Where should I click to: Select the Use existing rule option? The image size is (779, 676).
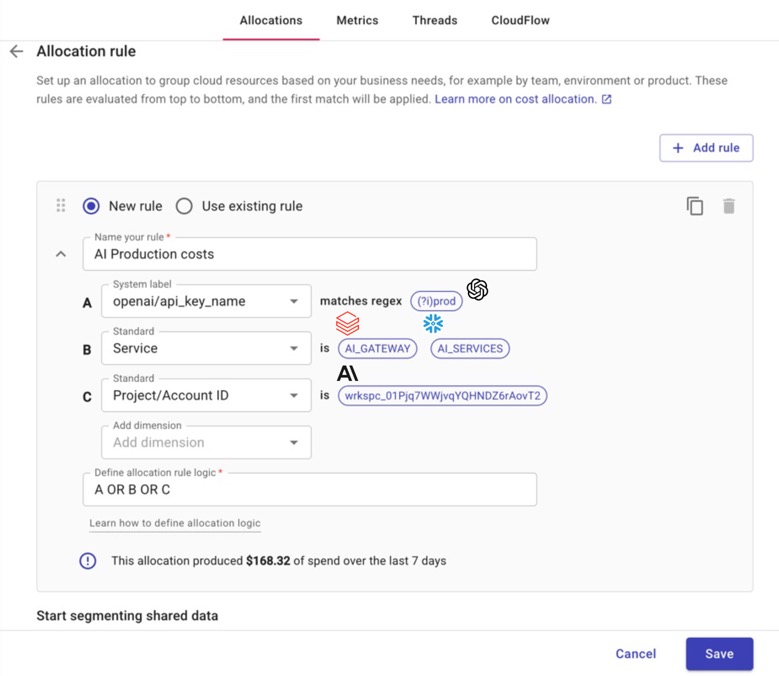[184, 206]
